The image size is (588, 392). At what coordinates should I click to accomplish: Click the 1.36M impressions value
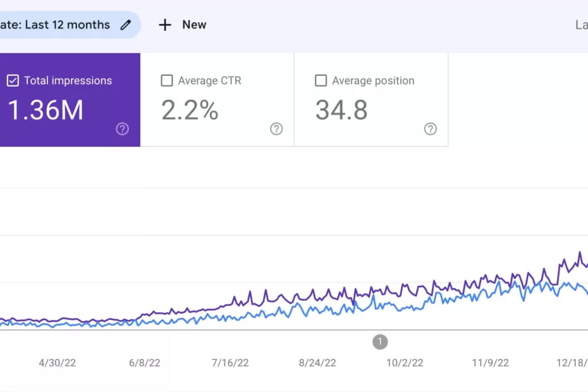coord(46,109)
